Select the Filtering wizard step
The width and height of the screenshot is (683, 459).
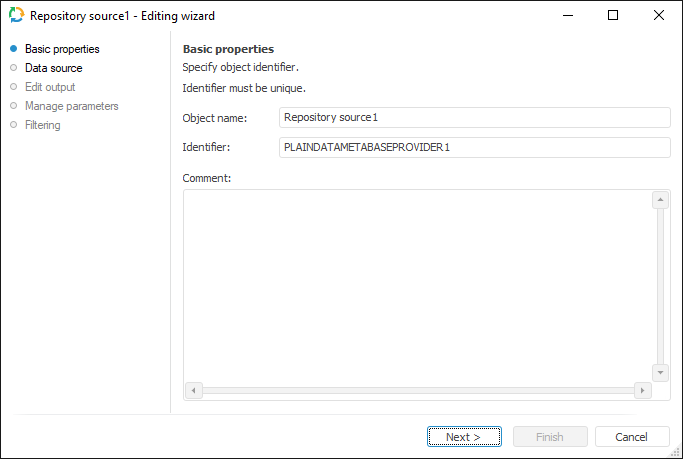point(43,125)
